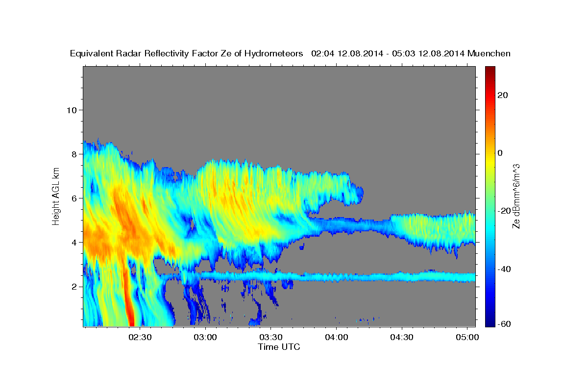Click the colorbar label 'Ze dBmm^6/m^3'
This screenshot has width=588, height=392.
click(x=516, y=196)
